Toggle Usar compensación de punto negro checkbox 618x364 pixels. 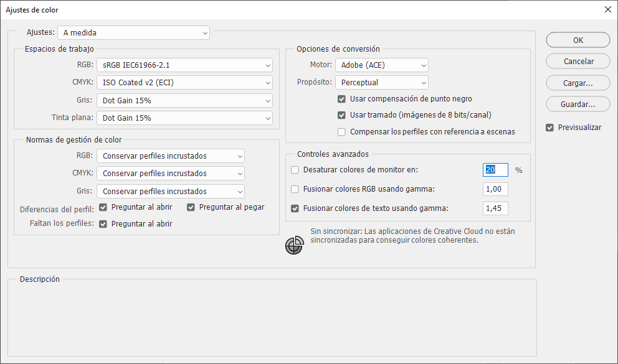click(341, 98)
